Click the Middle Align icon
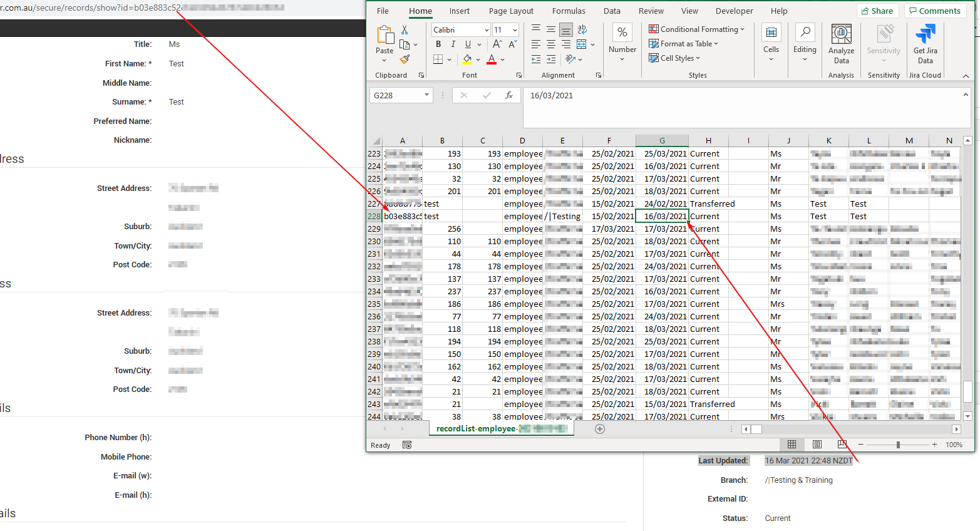The height and width of the screenshot is (531, 980). pyautogui.click(x=551, y=29)
